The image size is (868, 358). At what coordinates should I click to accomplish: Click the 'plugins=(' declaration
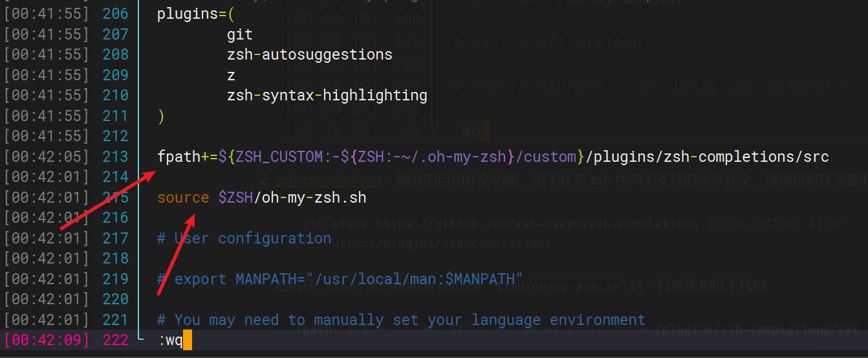[x=188, y=14]
